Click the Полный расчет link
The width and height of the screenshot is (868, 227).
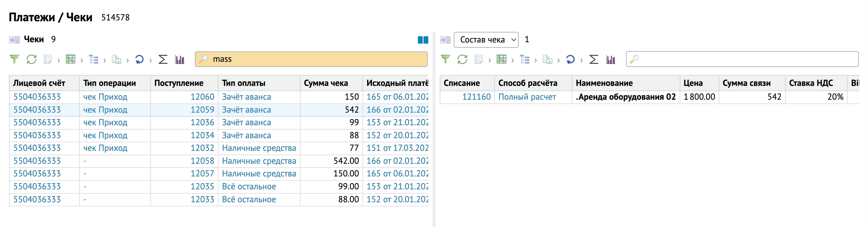point(527,97)
